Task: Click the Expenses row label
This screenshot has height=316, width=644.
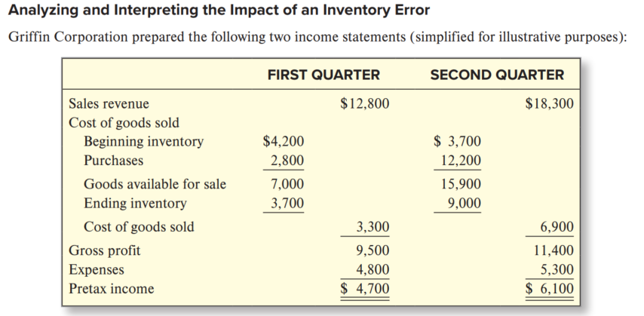Action: point(97,269)
